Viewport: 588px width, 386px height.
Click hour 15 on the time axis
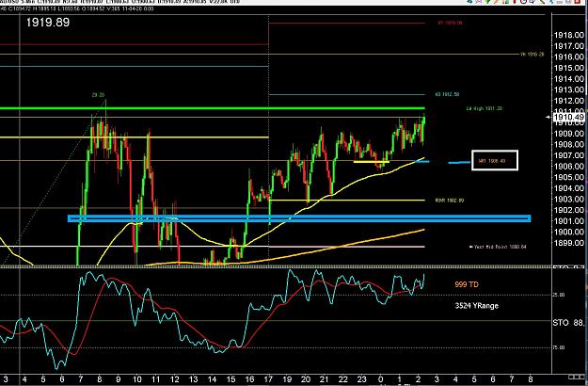[x=230, y=379]
